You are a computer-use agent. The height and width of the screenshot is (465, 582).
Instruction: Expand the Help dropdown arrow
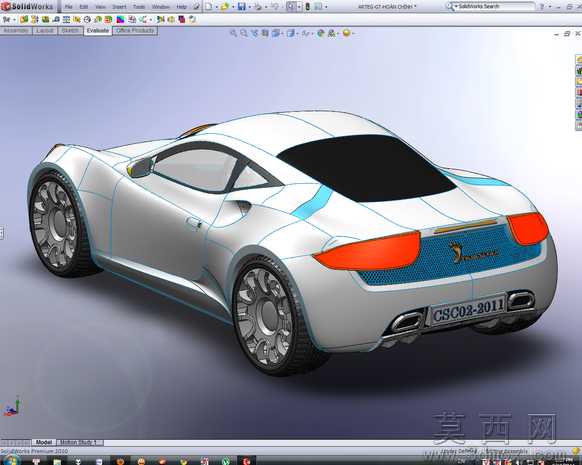click(x=550, y=7)
